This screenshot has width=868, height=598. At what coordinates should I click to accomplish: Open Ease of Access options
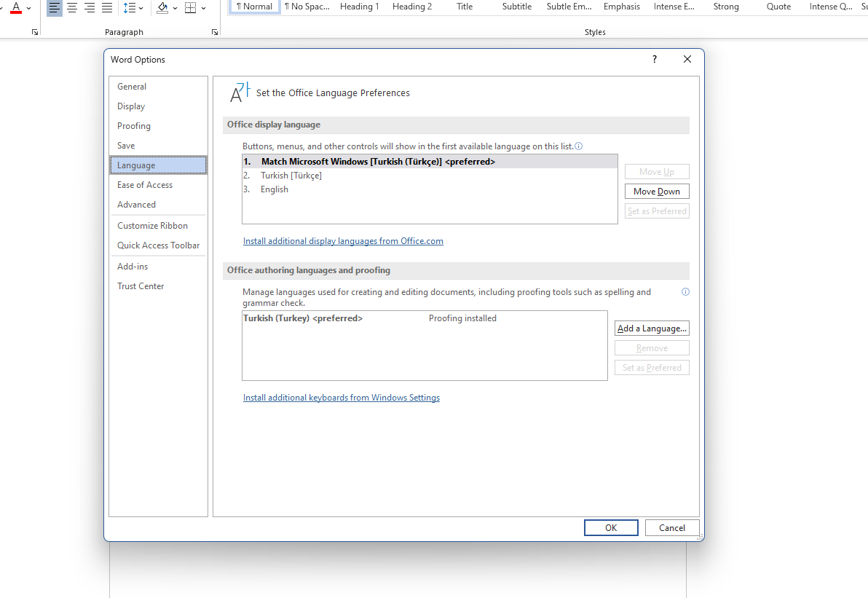[x=158, y=185]
